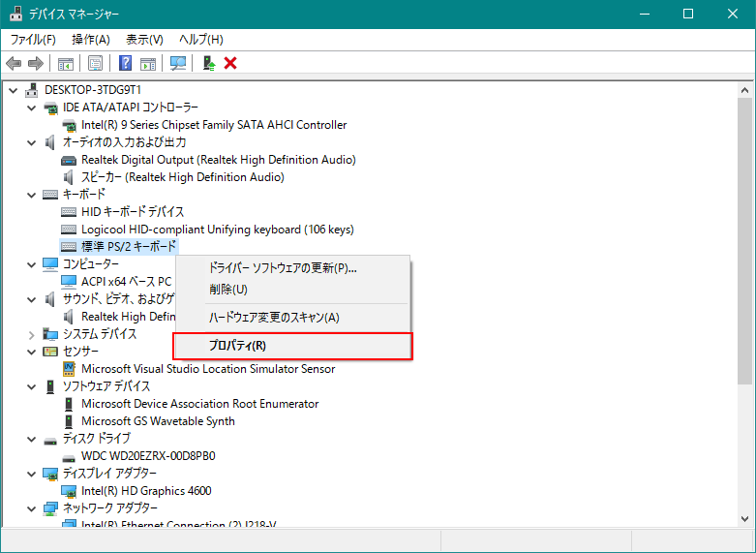
Task: Click the update driver software icon
Action: (208, 63)
